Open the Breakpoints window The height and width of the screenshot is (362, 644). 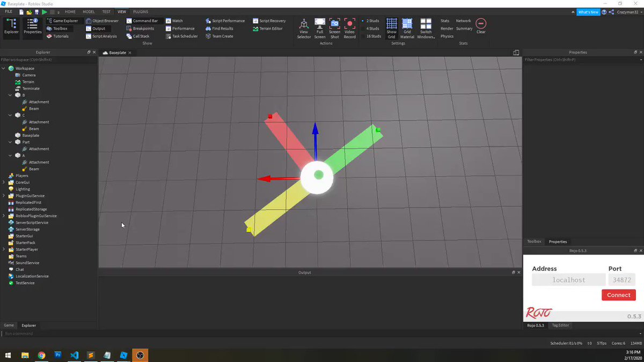pyautogui.click(x=140, y=28)
